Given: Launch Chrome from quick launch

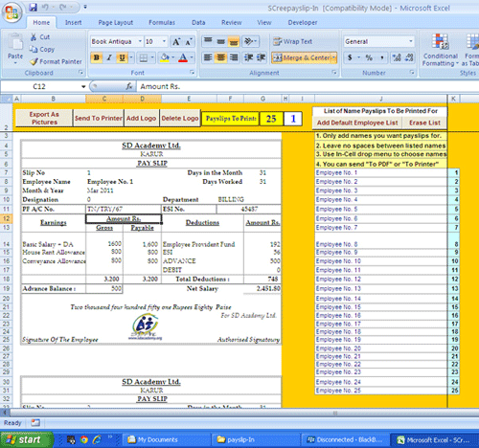Looking at the screenshot, I should [x=84, y=440].
